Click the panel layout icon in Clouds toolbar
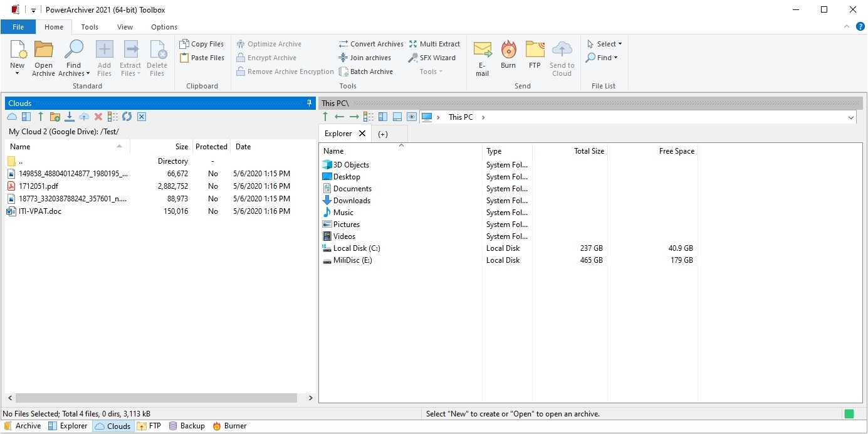The width and height of the screenshot is (868, 434). (x=26, y=117)
